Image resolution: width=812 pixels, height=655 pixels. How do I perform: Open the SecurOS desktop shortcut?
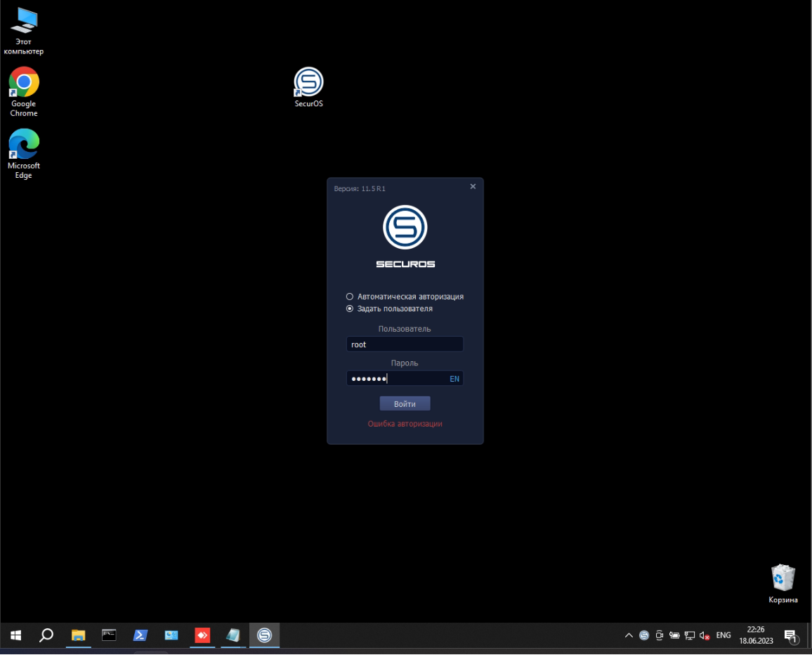(x=308, y=87)
